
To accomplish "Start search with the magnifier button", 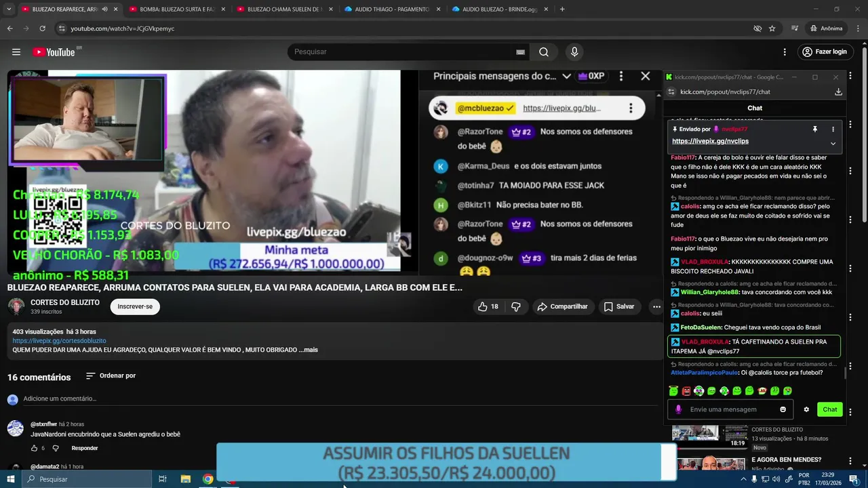I will coord(544,52).
